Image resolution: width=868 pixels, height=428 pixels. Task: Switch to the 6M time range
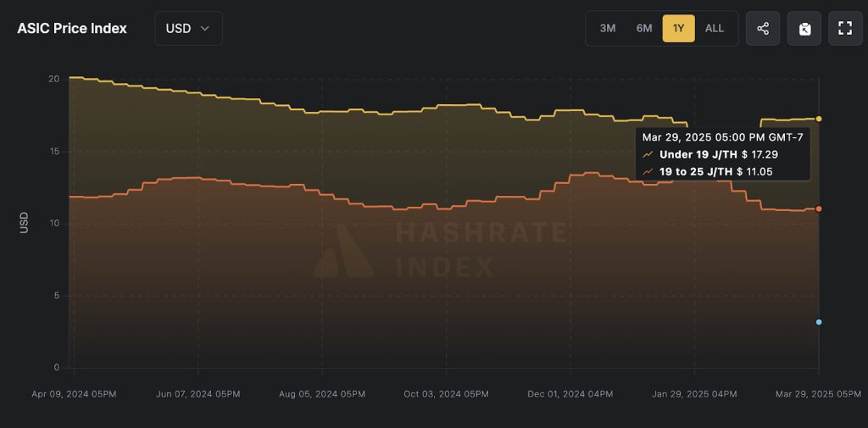[x=644, y=28]
